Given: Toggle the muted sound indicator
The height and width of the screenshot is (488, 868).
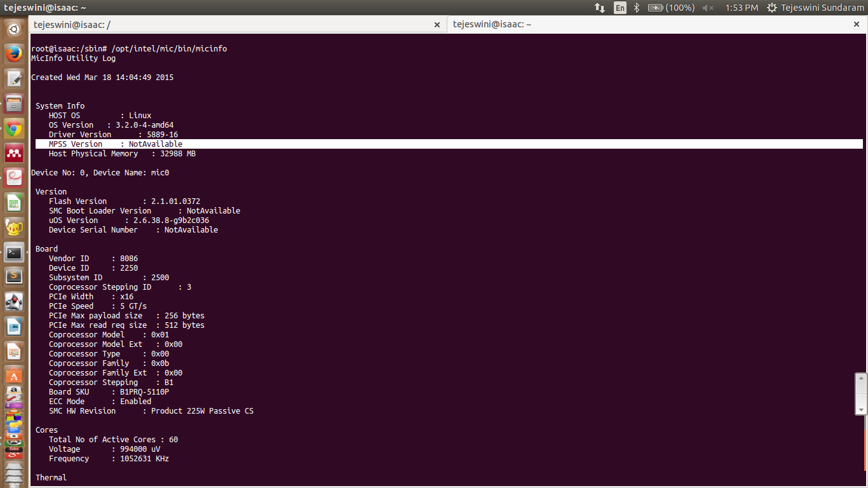Looking at the screenshot, I should pyautogui.click(x=709, y=8).
